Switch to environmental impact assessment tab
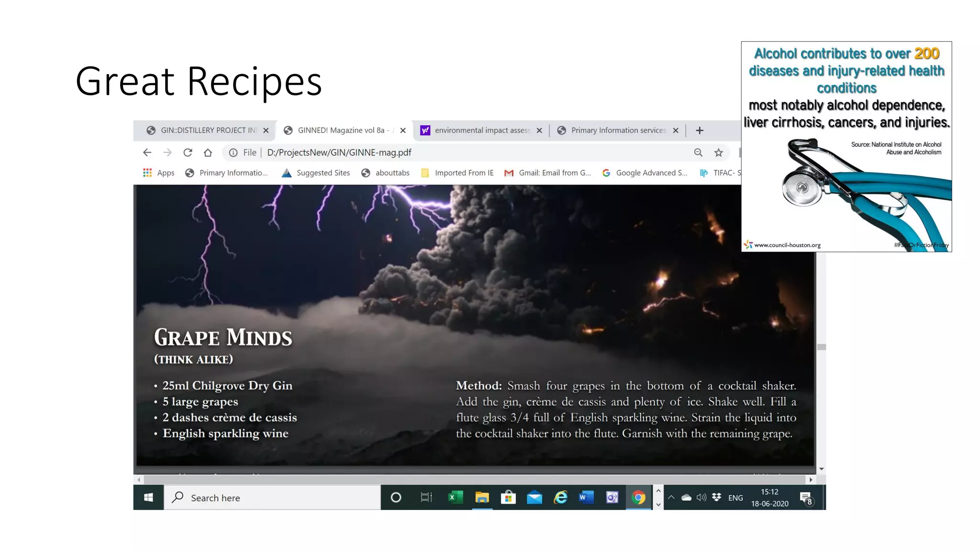This screenshot has height=551, width=980. click(x=482, y=130)
